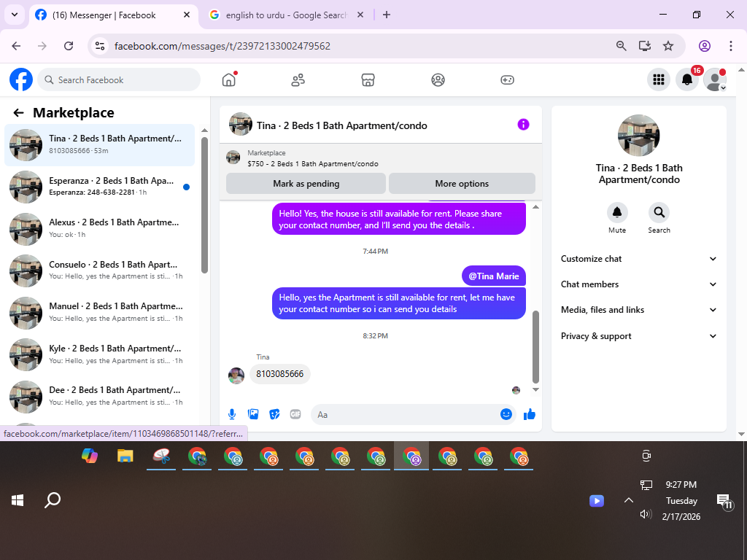The image size is (747, 560).
Task: Open Windows taskbar search
Action: click(53, 500)
